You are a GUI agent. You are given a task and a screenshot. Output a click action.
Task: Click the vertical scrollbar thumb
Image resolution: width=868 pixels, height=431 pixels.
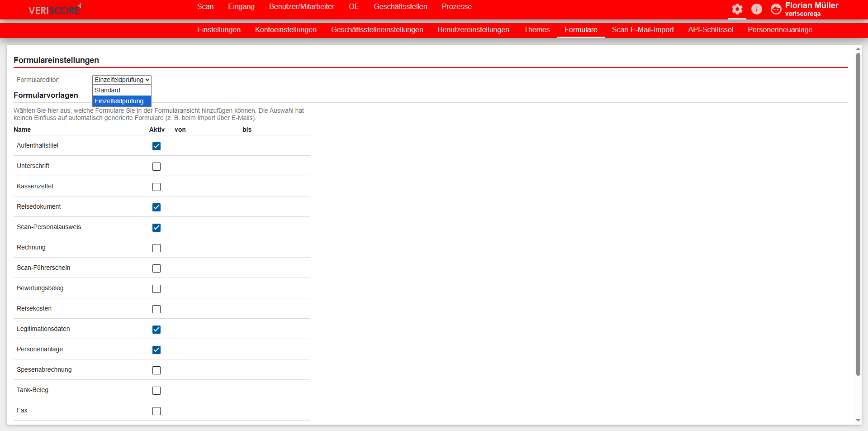[x=858, y=213]
